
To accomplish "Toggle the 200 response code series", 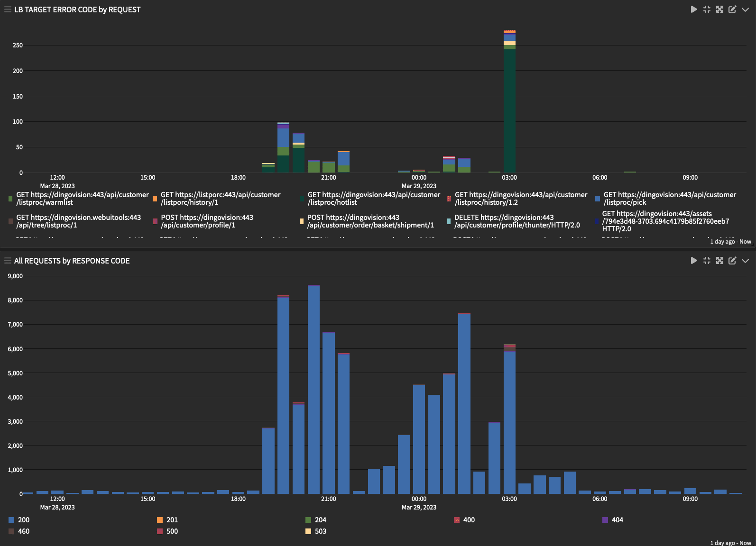I will tap(23, 520).
